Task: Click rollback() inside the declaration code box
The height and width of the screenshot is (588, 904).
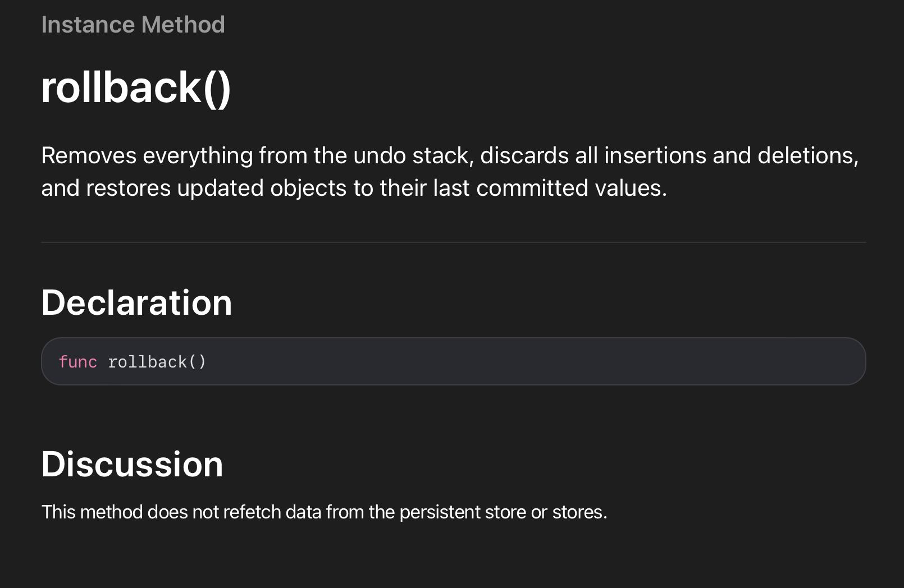Action: (157, 362)
